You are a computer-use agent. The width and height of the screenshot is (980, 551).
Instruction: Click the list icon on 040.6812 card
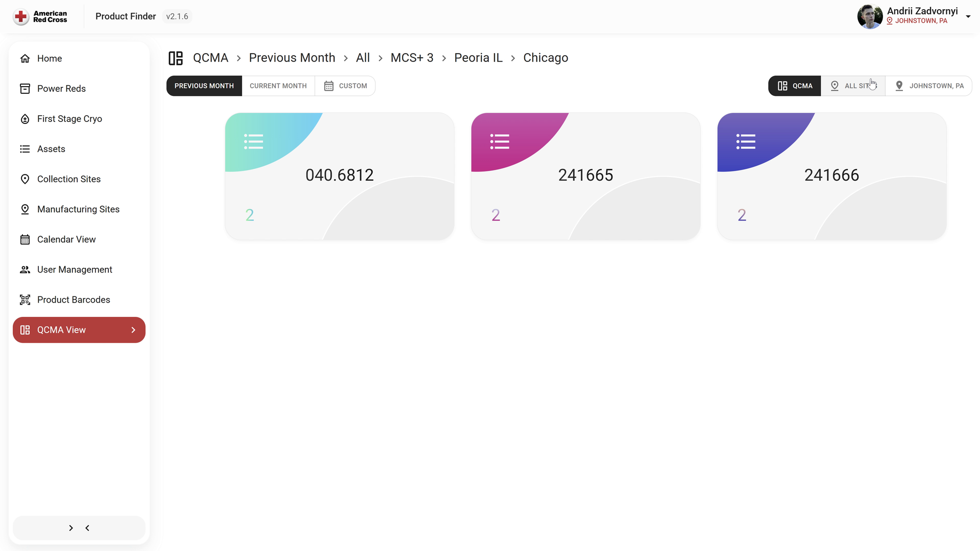coord(254,141)
